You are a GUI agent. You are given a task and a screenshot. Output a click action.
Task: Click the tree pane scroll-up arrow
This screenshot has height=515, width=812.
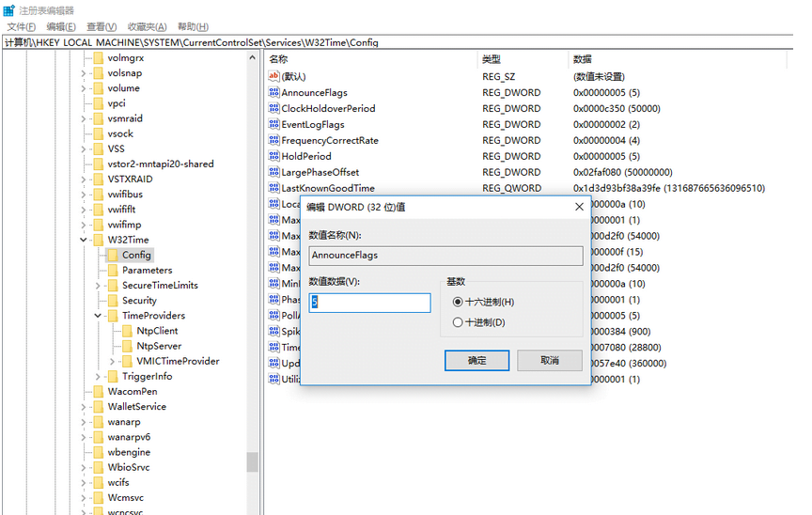(x=252, y=57)
